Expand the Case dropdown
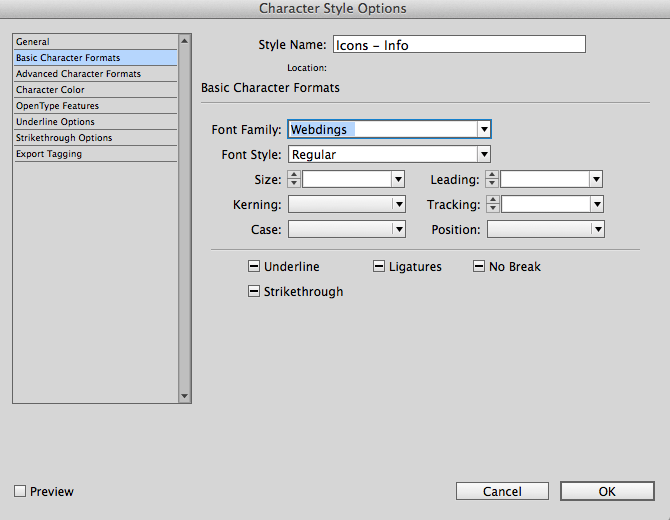The image size is (670, 520). (398, 229)
